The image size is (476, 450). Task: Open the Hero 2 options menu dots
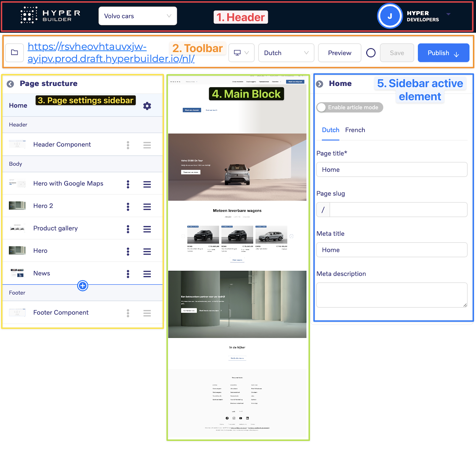(x=128, y=207)
